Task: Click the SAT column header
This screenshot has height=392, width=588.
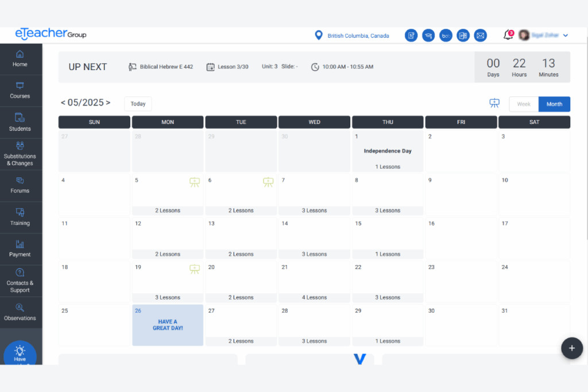Action: pos(535,122)
